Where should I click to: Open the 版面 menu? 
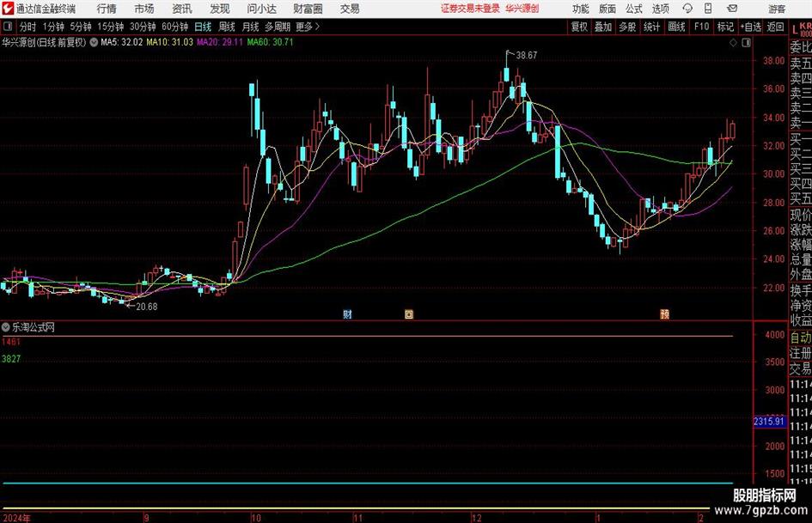pyautogui.click(x=607, y=9)
